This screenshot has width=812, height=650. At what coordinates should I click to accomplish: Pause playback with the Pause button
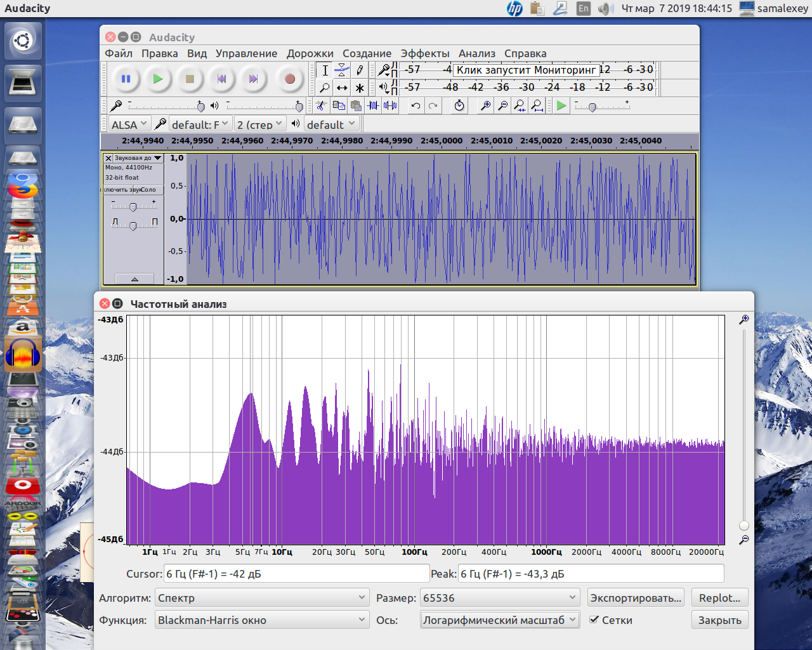(x=126, y=79)
